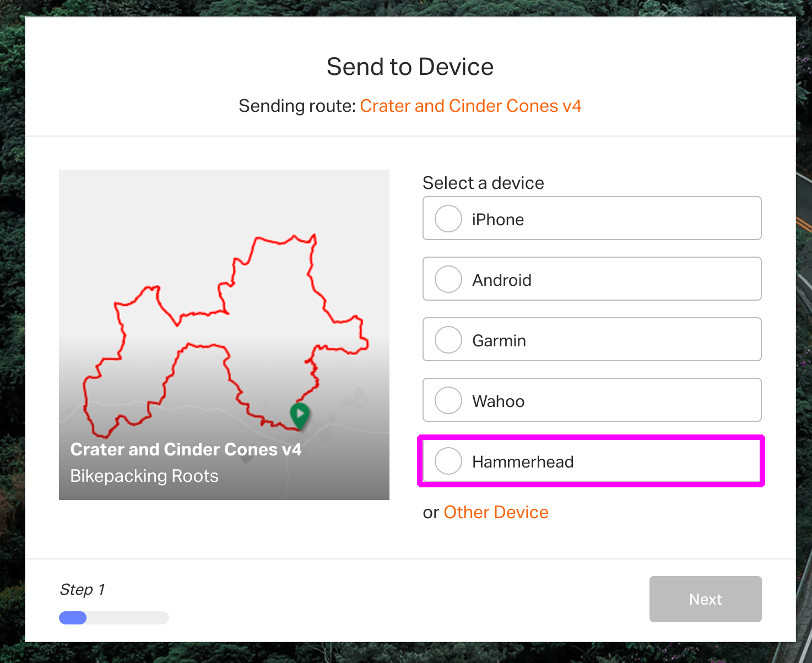Click the route map thumbnail
Screen dimensions: 812x663
(224, 335)
